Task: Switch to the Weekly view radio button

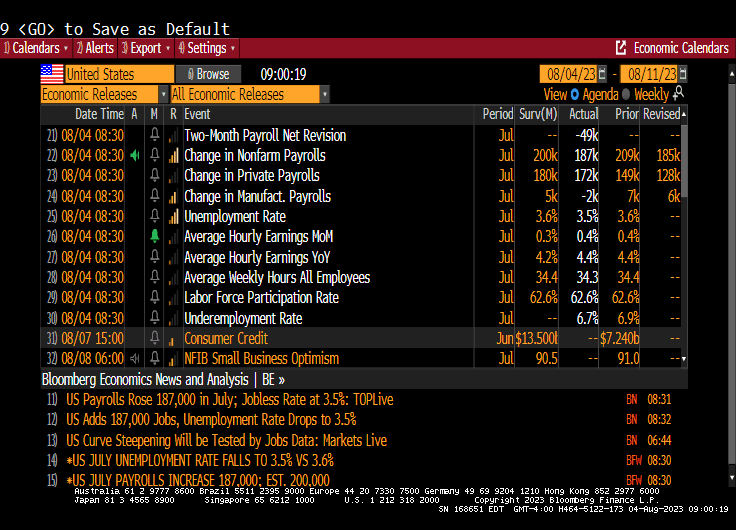Action: [x=627, y=94]
